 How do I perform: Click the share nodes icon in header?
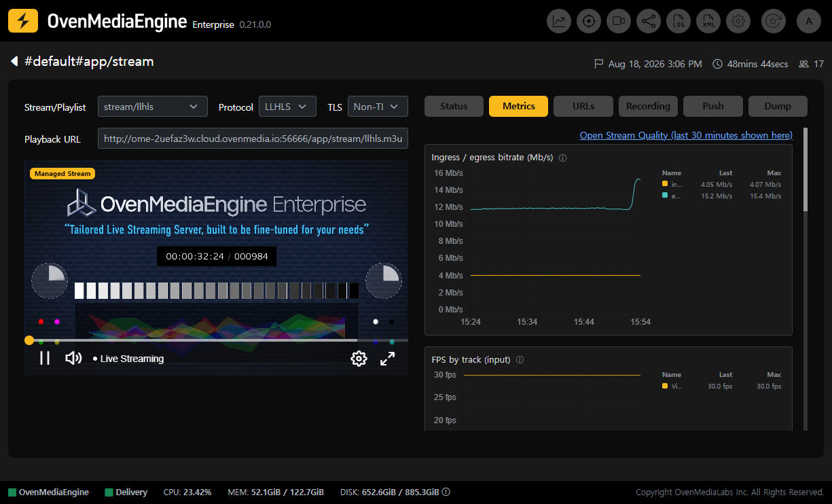click(x=649, y=21)
